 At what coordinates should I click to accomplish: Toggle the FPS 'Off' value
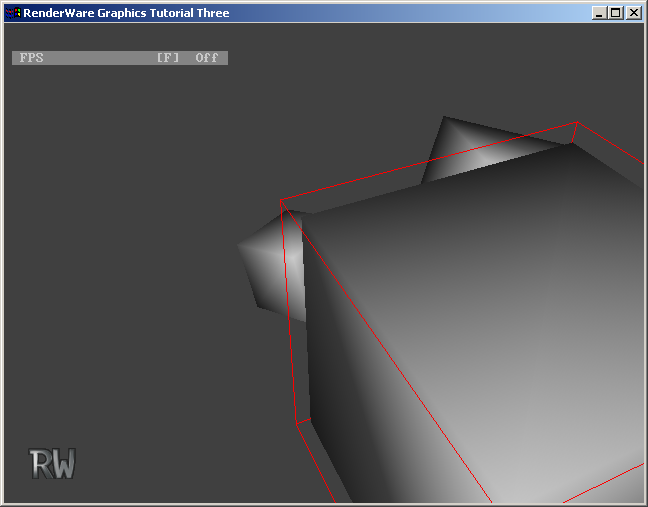coord(206,58)
